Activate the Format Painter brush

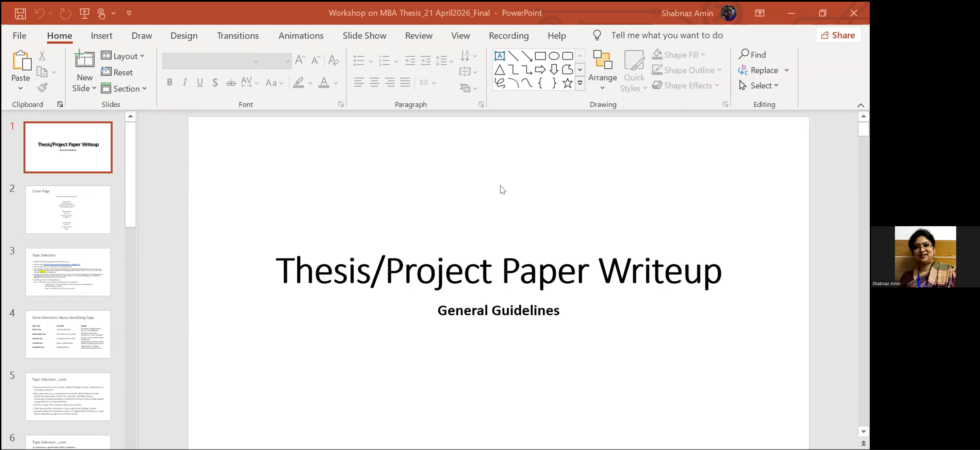[x=42, y=87]
